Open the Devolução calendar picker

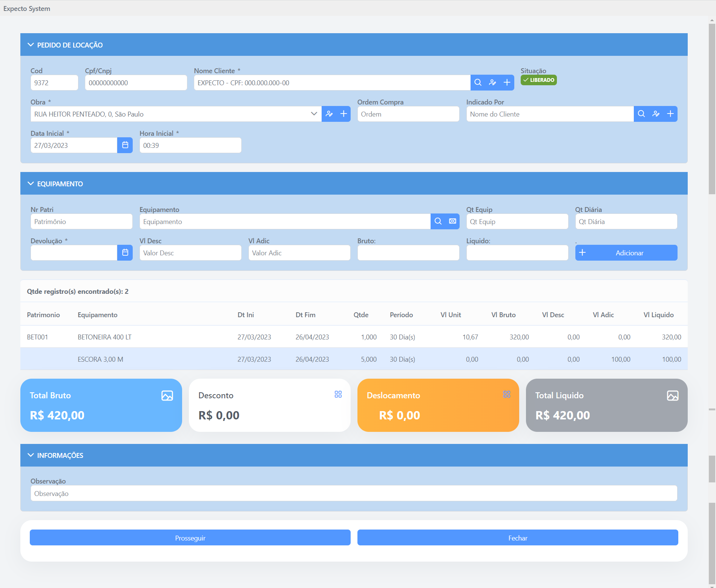click(125, 253)
